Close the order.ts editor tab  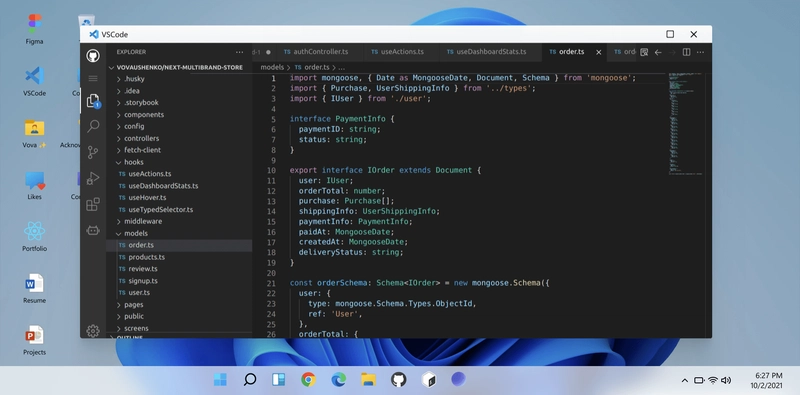point(599,52)
